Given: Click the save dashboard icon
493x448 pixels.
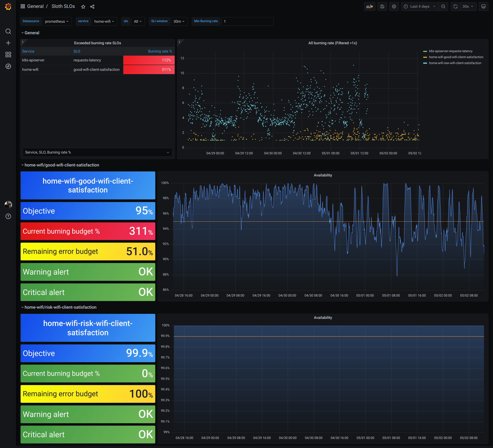Looking at the screenshot, I should (382, 7).
